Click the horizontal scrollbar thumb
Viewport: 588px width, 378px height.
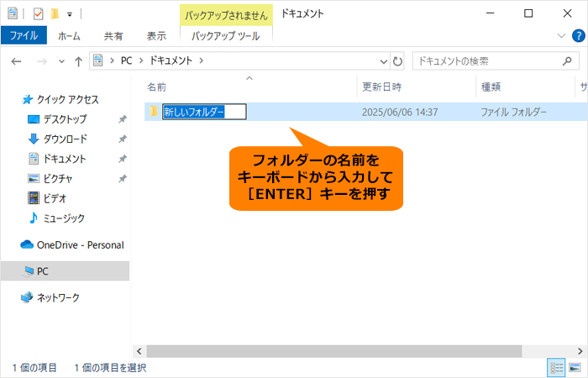pyautogui.click(x=333, y=351)
